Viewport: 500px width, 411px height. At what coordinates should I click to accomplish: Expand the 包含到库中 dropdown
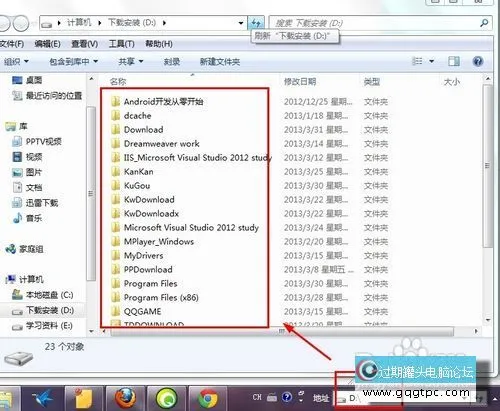[x=73, y=61]
